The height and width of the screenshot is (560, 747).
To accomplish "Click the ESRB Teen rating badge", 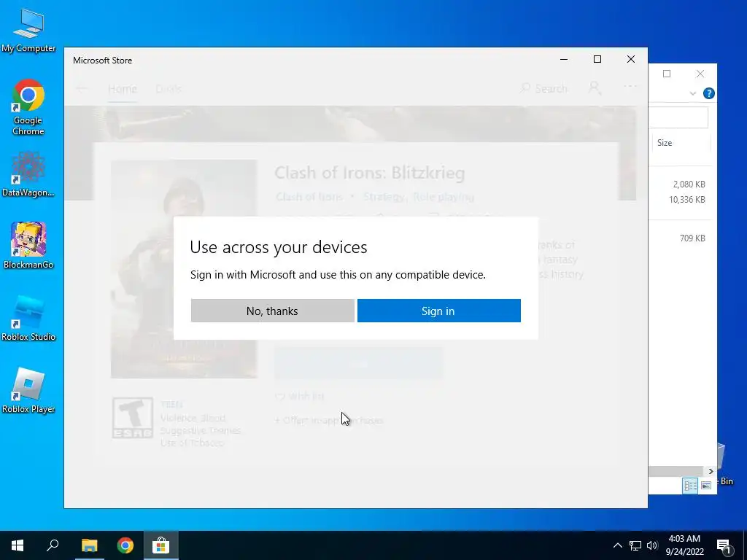I will 133,418.
